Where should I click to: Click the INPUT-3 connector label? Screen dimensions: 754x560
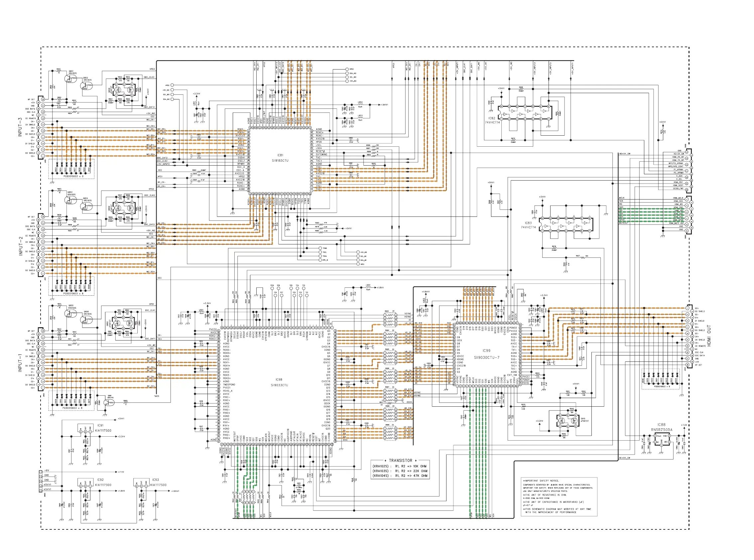click(x=20, y=127)
